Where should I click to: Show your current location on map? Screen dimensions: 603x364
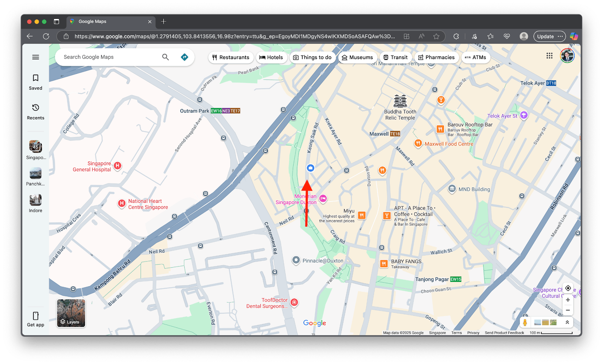(x=568, y=288)
